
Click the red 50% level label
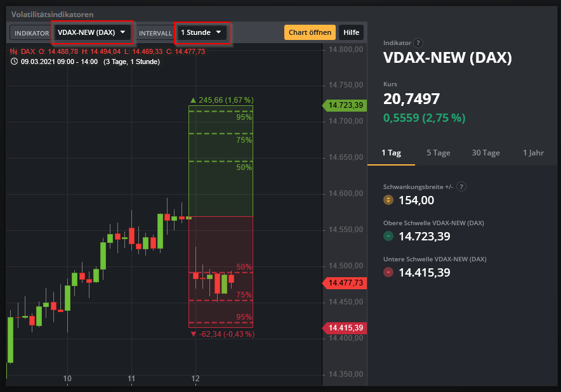[244, 267]
